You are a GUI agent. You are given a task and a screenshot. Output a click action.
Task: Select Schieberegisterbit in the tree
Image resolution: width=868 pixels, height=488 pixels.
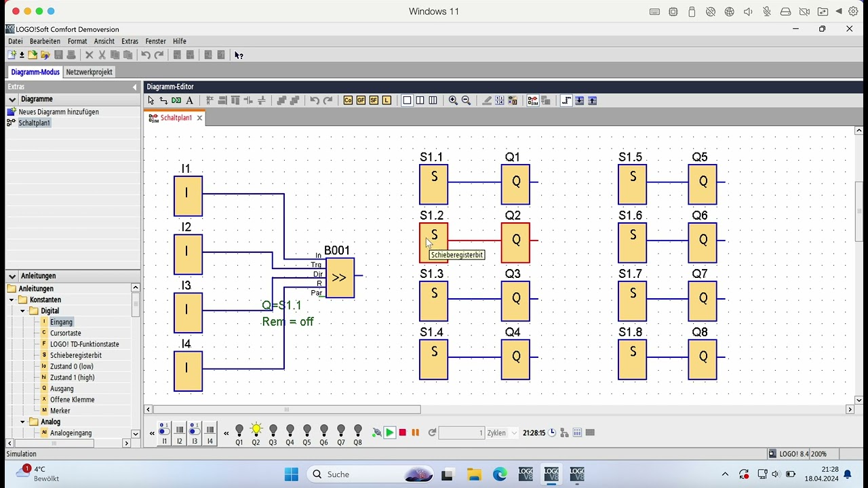(x=75, y=355)
